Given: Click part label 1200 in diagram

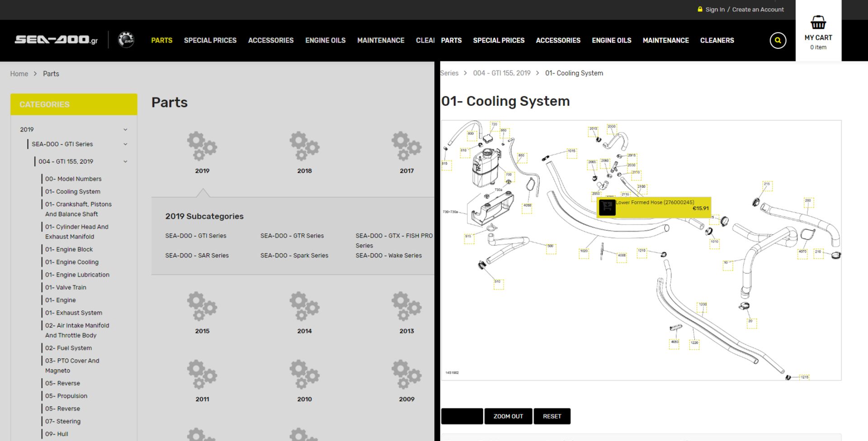Looking at the screenshot, I should coord(703,306).
